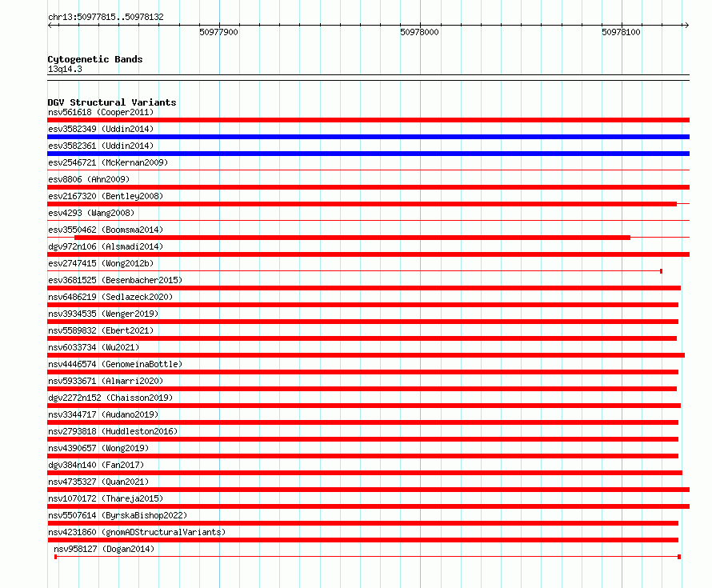Screen dimensions: 712x588
Task: Click the end marker of esv2747415 thin line
Action: point(661,271)
